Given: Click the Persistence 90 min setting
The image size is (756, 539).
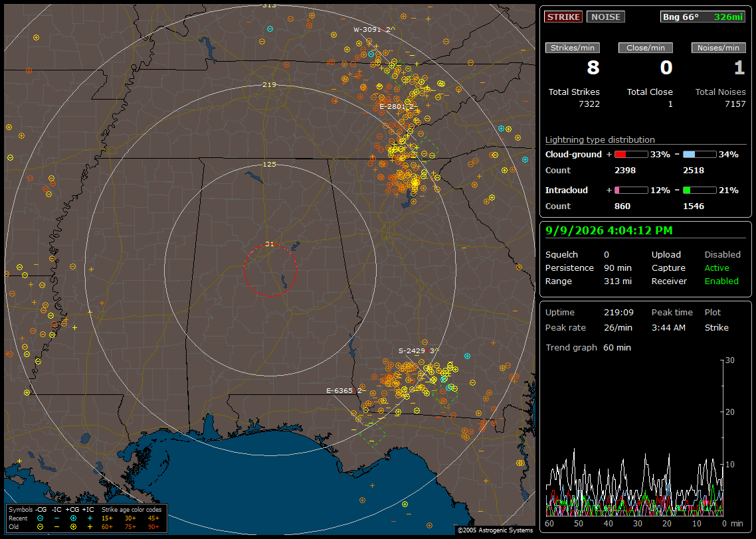Looking at the screenshot, I should click(x=588, y=268).
